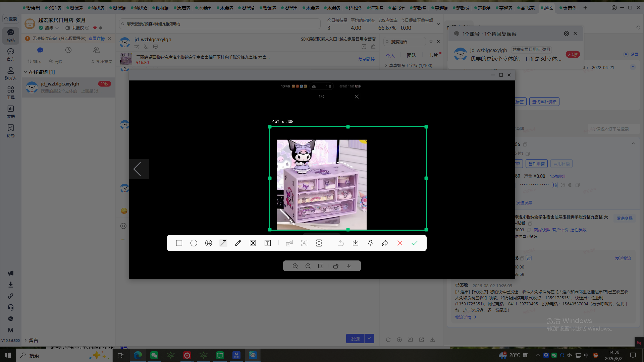This screenshot has height=362, width=644.
Task: Open the emoji sticker tool in screenshot toolbar
Action: point(209,243)
